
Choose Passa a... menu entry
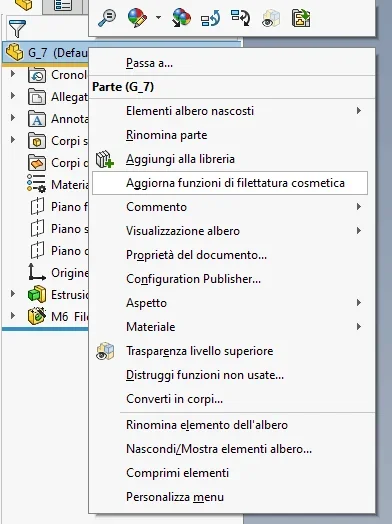(149, 63)
